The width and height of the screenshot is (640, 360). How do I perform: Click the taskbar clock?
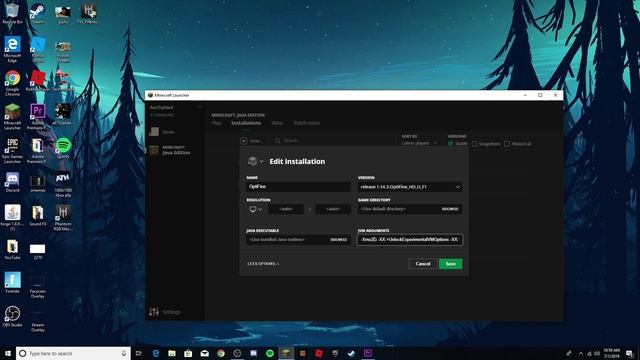[611, 353]
